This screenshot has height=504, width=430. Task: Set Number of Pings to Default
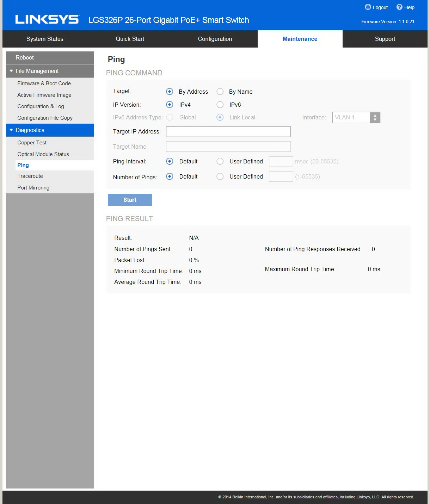(170, 176)
